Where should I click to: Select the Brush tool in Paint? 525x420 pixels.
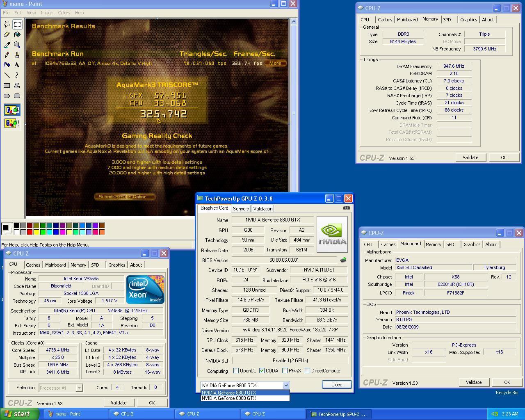(x=17, y=55)
